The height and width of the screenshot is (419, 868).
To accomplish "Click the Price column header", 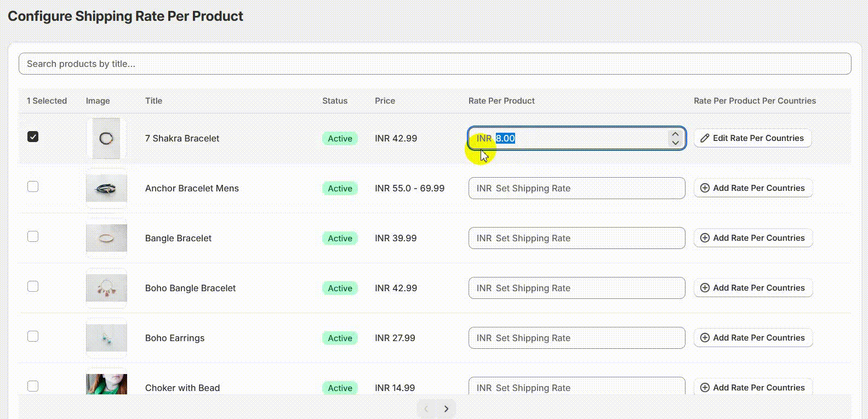I will pos(385,101).
